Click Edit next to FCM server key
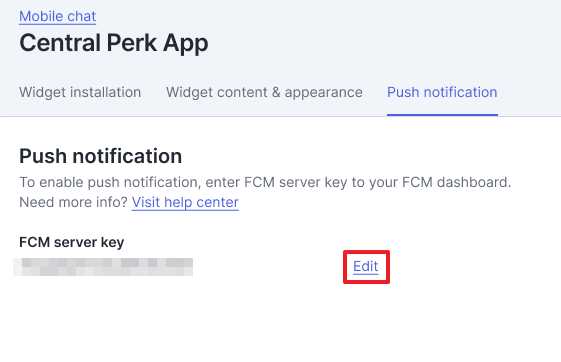This screenshot has height=362, width=561. pos(366,266)
